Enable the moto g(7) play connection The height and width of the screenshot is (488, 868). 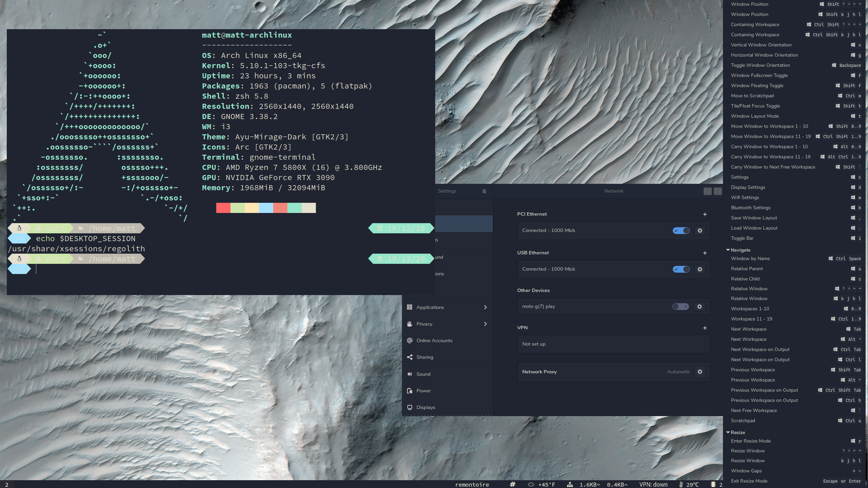680,307
